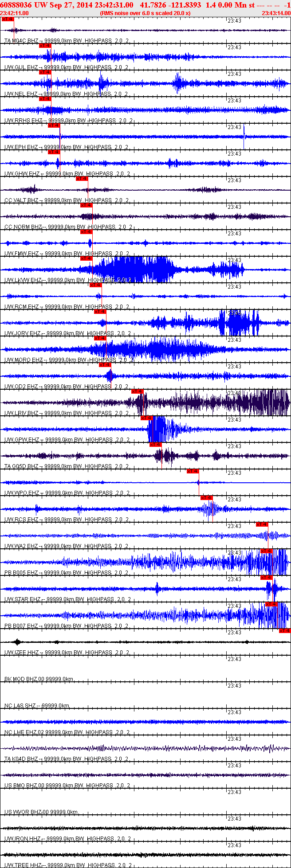Image resolution: width=291 pixels, height=868 pixels.
Task: Click the red pick marker on UW.RCS trace
Action: pyautogui.click(x=207, y=498)
